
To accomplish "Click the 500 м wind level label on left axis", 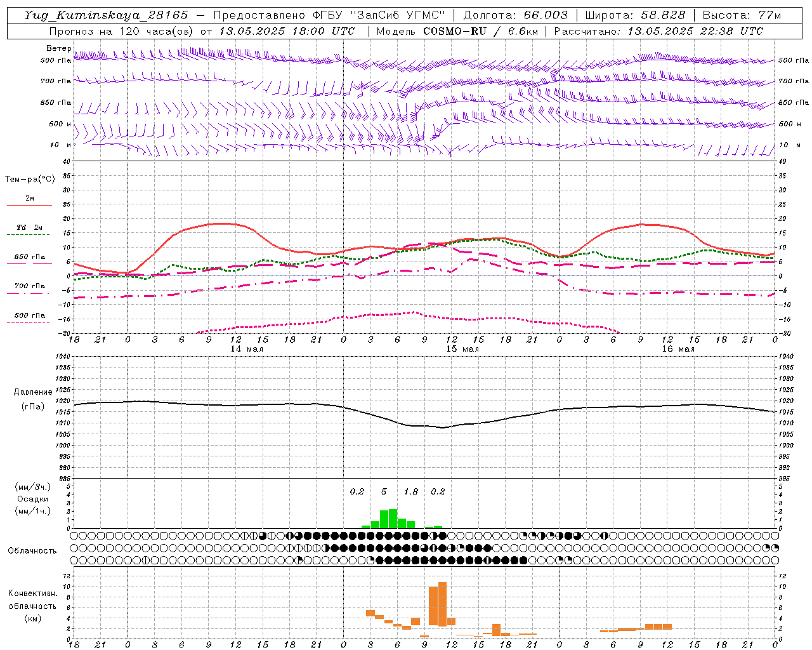I will [60, 124].
